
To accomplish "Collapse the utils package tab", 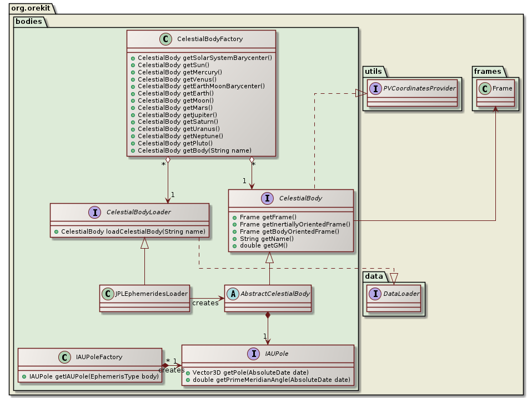I will point(373,72).
